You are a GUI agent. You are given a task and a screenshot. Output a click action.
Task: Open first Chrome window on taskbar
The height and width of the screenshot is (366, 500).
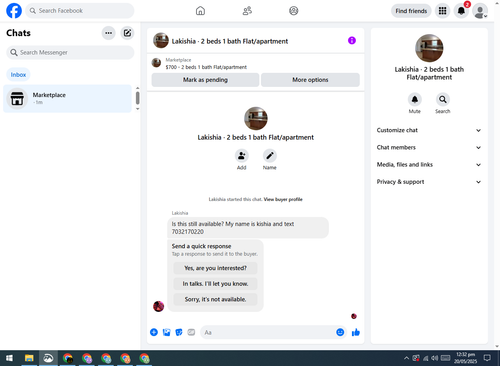68,358
